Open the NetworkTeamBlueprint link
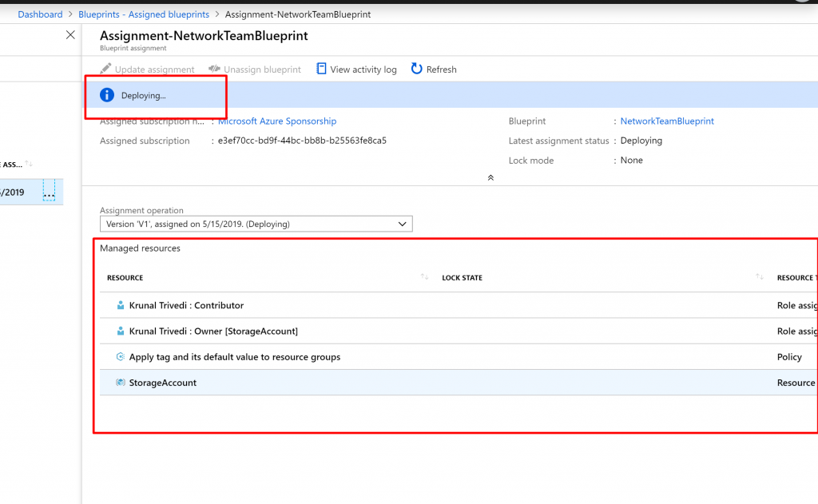The image size is (818, 504). [x=667, y=121]
